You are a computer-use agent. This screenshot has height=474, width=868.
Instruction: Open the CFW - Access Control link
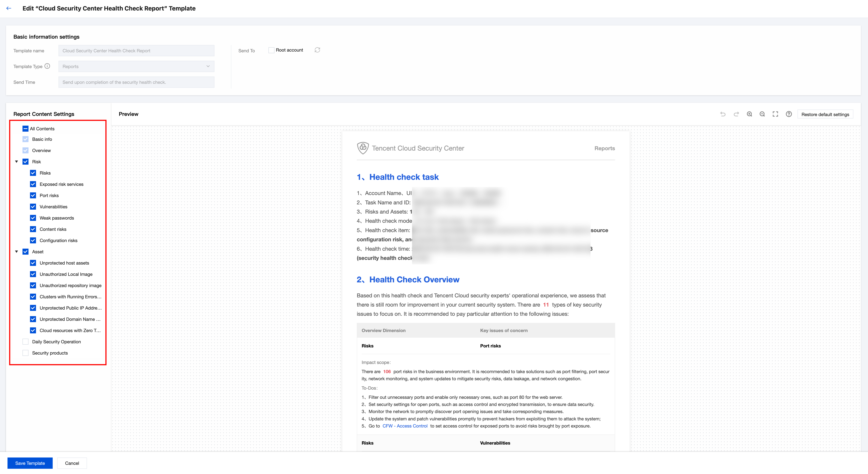click(x=405, y=426)
